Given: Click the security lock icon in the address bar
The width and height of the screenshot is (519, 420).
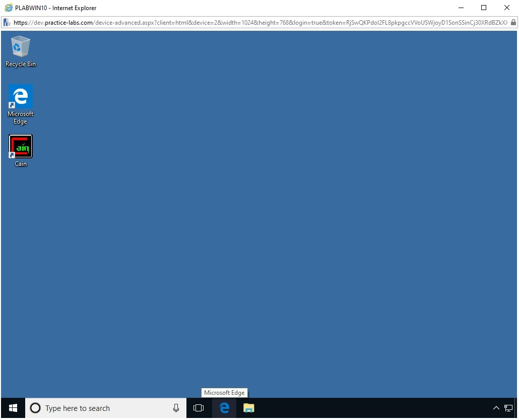Looking at the screenshot, I should (x=514, y=22).
